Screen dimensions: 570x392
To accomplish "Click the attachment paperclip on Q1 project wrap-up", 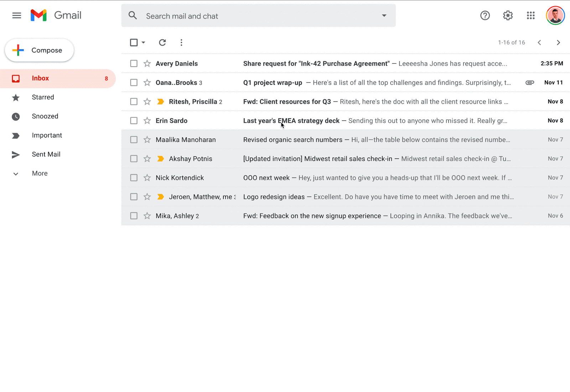I will [x=529, y=82].
